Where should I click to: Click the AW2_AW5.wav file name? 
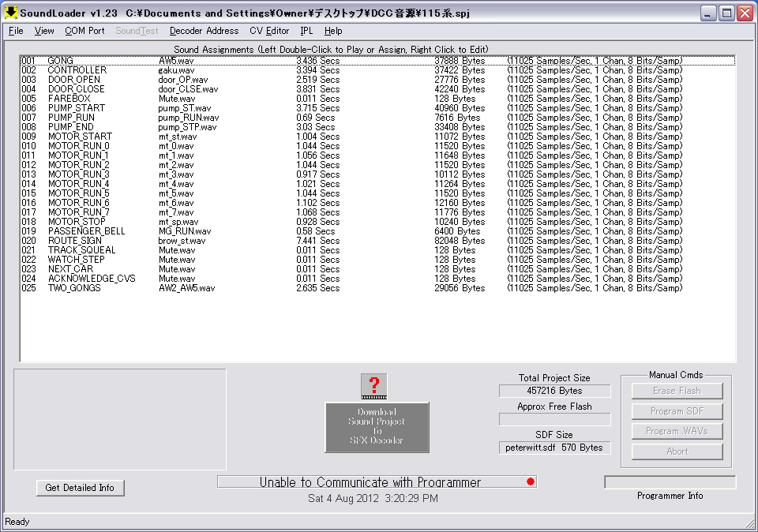pyautogui.click(x=186, y=288)
